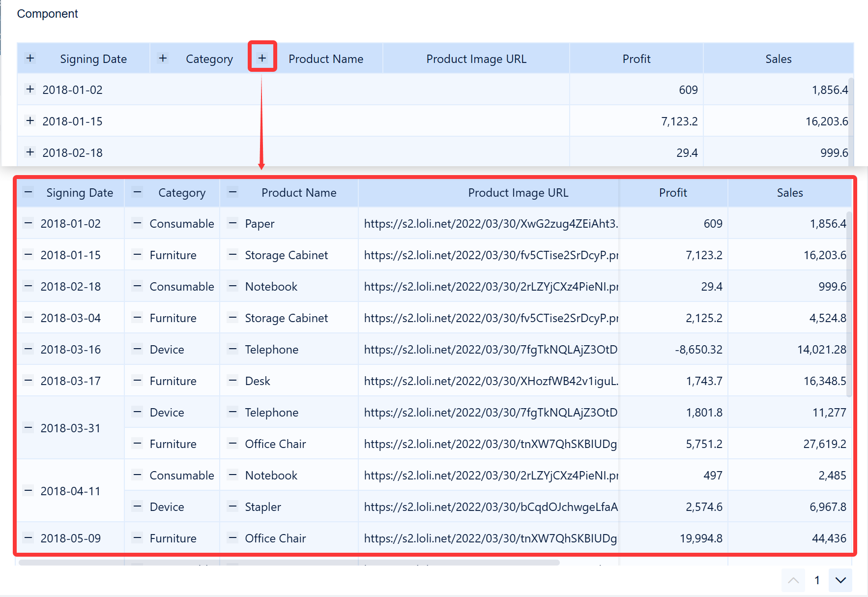Collapse Product Name header in lower table

(232, 192)
